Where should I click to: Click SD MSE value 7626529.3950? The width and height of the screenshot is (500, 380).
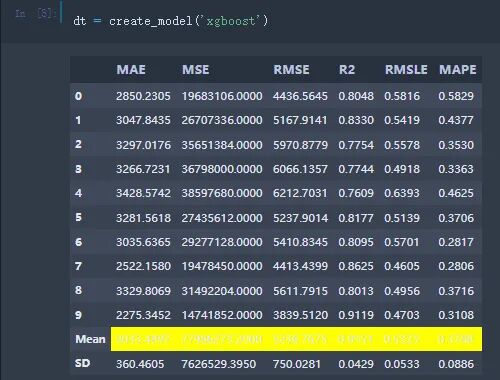click(219, 364)
